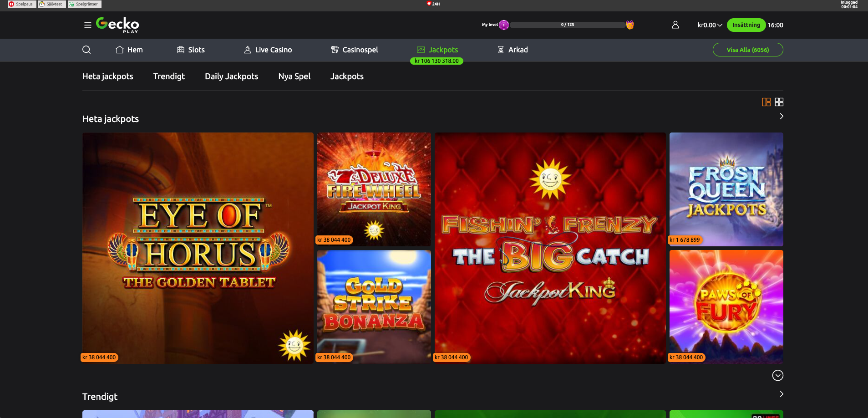Click the search magnifier icon
The image size is (868, 418).
[x=86, y=50]
